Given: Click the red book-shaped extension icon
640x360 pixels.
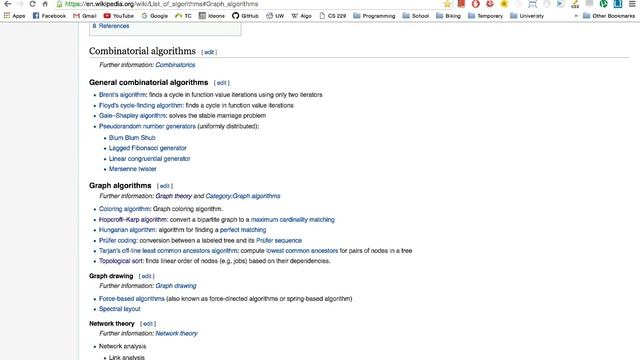Looking at the screenshot, I should pyautogui.click(x=461, y=4).
